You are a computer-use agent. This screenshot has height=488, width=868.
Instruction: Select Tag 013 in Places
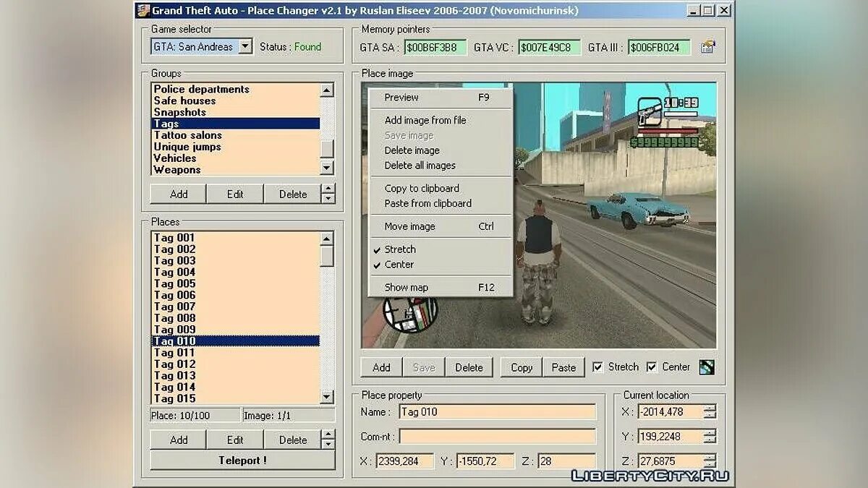tap(236, 376)
